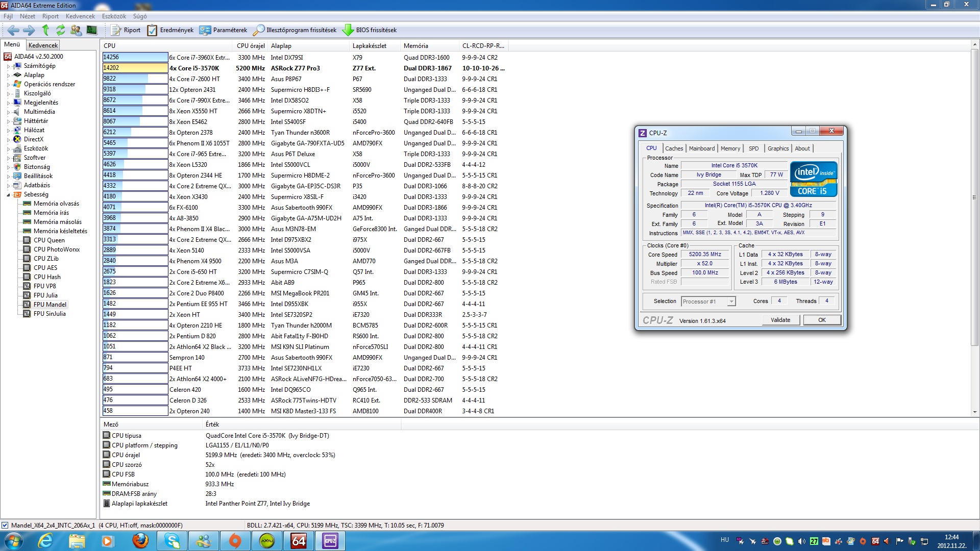Click the Intel Core i5 logo in CPU-Z

(813, 179)
